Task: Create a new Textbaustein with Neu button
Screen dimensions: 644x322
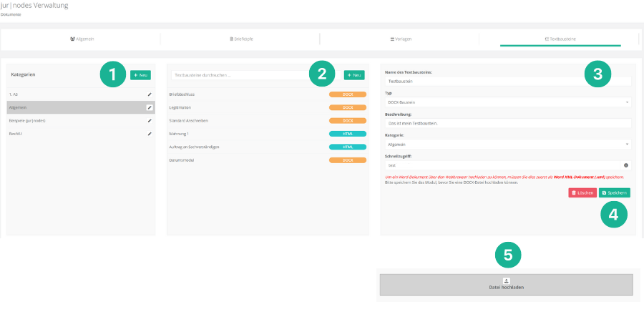Action: pos(354,75)
